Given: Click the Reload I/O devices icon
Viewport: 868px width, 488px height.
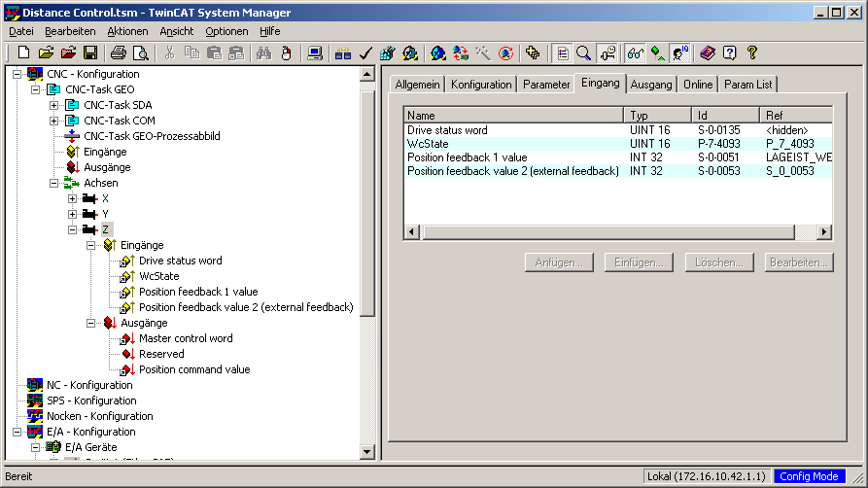Looking at the screenshot, I should click(461, 53).
